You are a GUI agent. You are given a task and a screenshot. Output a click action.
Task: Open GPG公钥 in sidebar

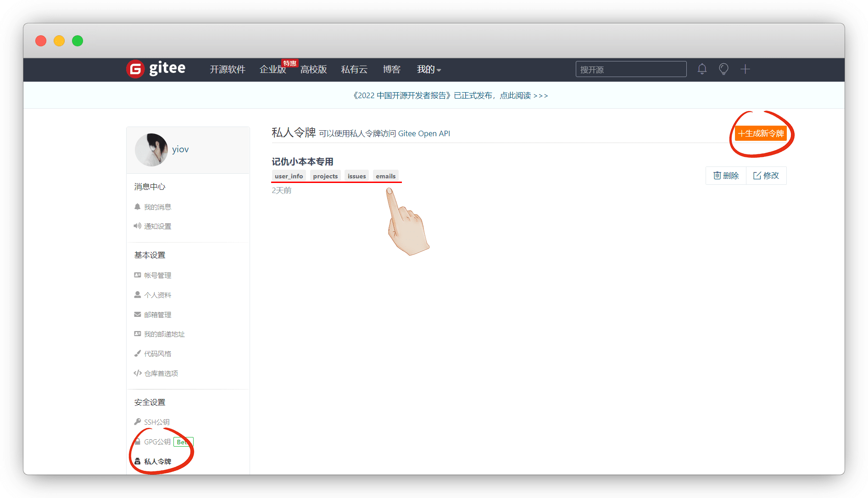(157, 442)
